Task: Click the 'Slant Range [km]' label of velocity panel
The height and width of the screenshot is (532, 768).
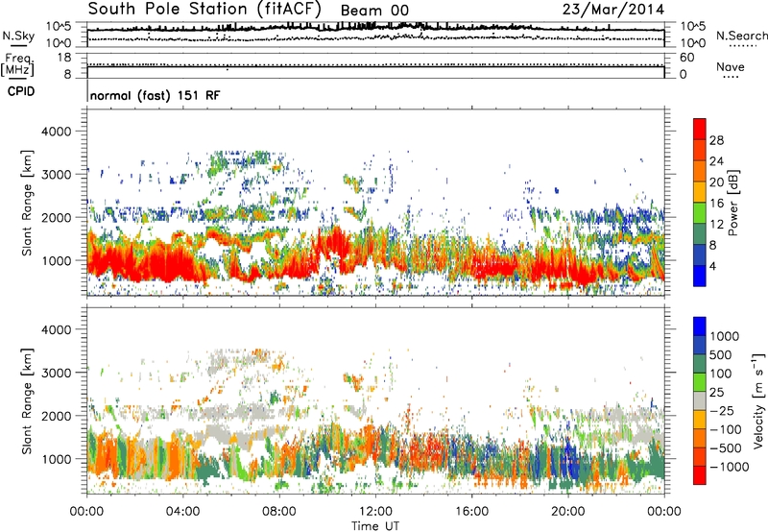Action: point(27,400)
